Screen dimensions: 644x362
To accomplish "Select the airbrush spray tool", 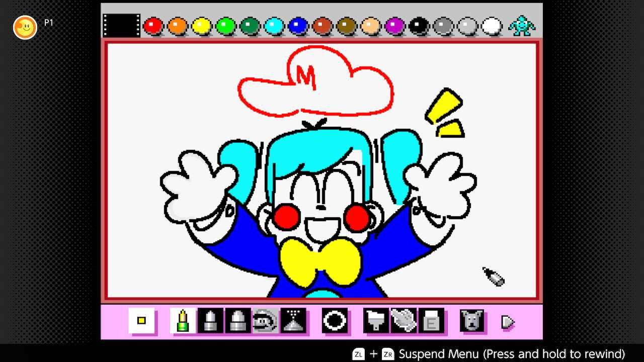I will tap(293, 321).
